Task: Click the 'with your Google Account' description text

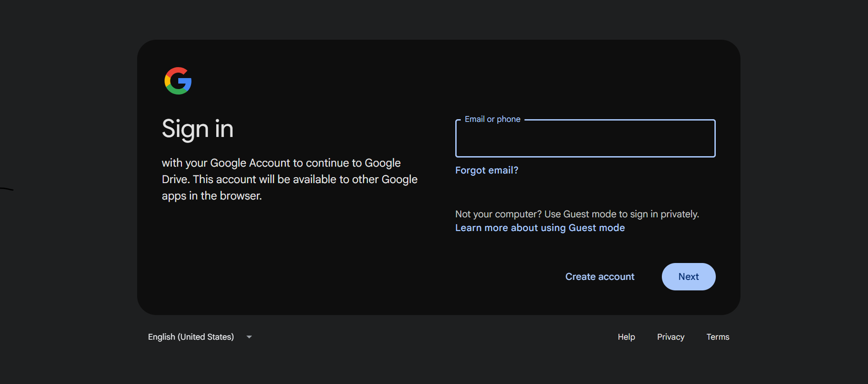Action: (x=290, y=179)
